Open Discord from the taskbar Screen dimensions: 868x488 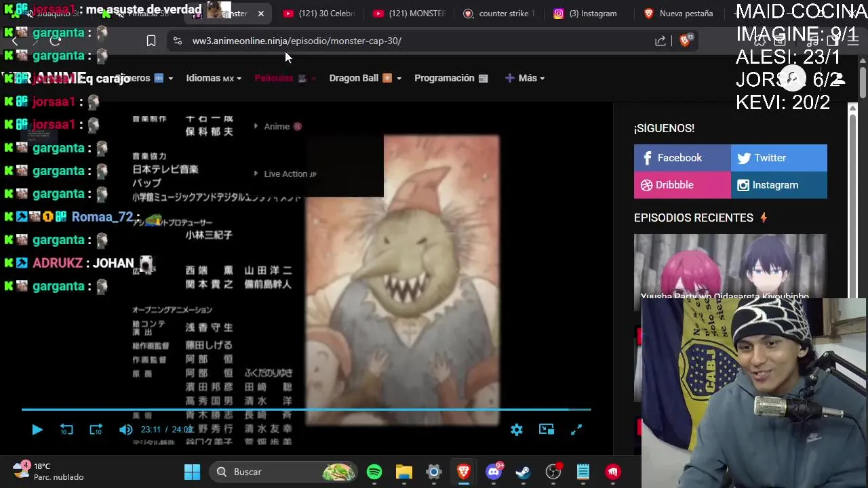tap(494, 472)
